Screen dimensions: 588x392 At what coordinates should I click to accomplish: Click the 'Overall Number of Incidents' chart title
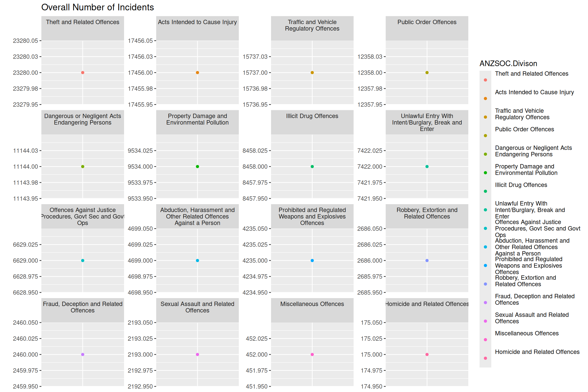(97, 7)
